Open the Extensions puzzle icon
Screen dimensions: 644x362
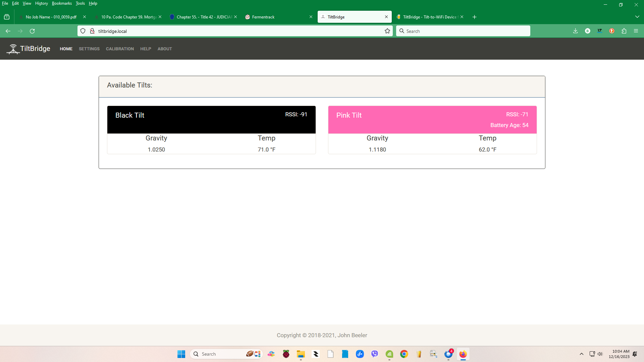[x=624, y=31]
